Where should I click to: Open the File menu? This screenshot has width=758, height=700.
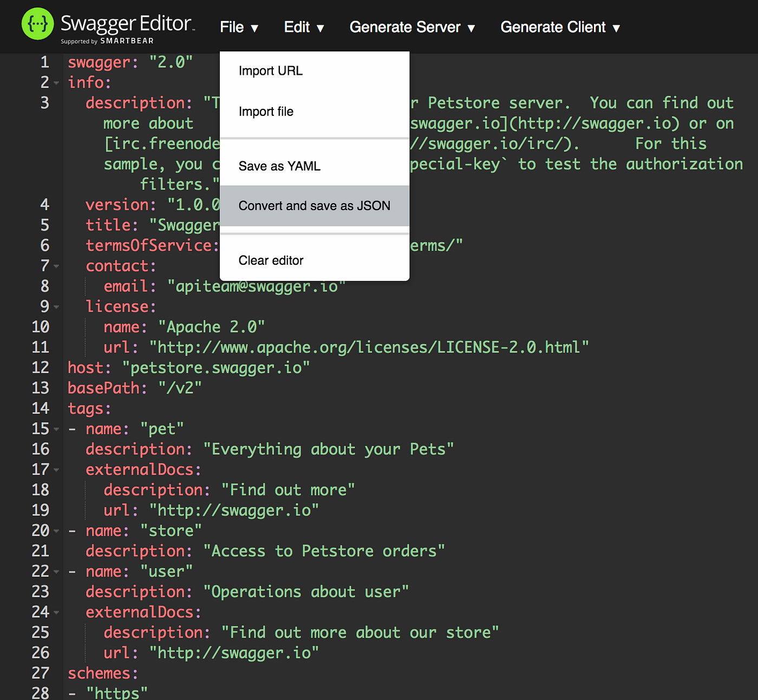239,27
